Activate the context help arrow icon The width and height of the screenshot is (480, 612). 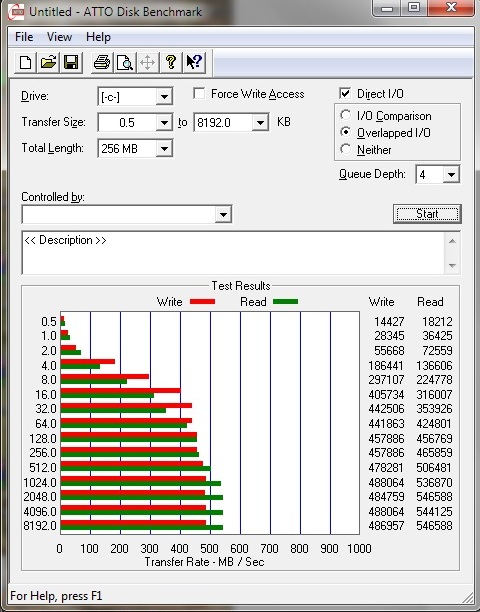click(194, 62)
